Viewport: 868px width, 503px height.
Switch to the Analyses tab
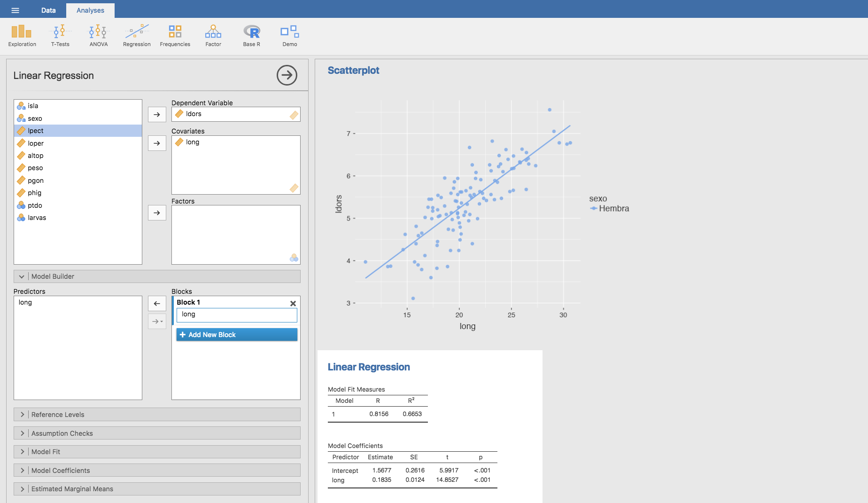[90, 10]
